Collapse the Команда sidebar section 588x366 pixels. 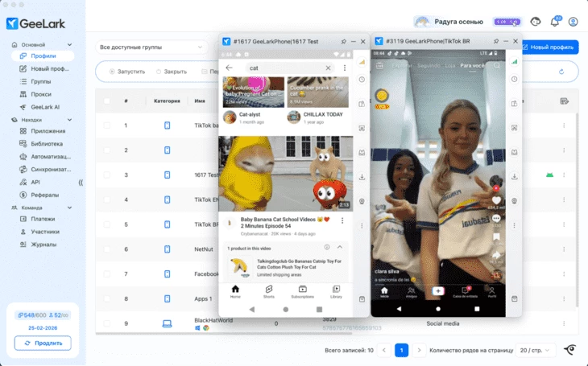pos(69,208)
